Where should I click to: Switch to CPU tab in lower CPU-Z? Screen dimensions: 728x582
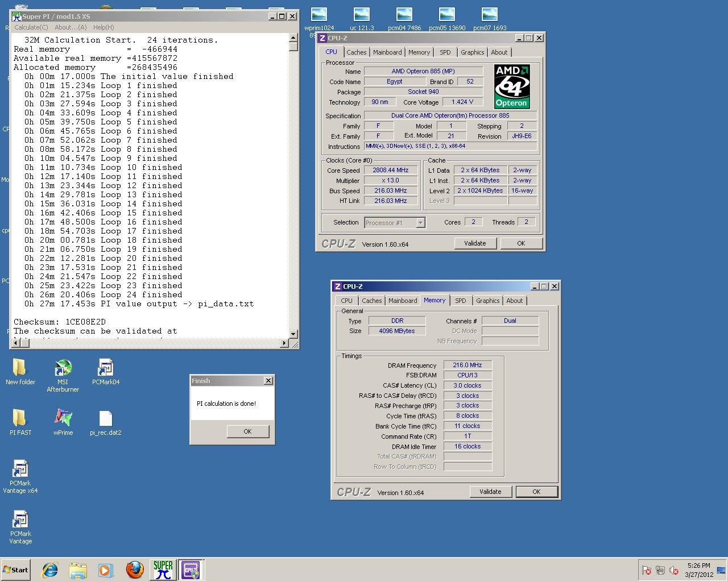tap(347, 301)
